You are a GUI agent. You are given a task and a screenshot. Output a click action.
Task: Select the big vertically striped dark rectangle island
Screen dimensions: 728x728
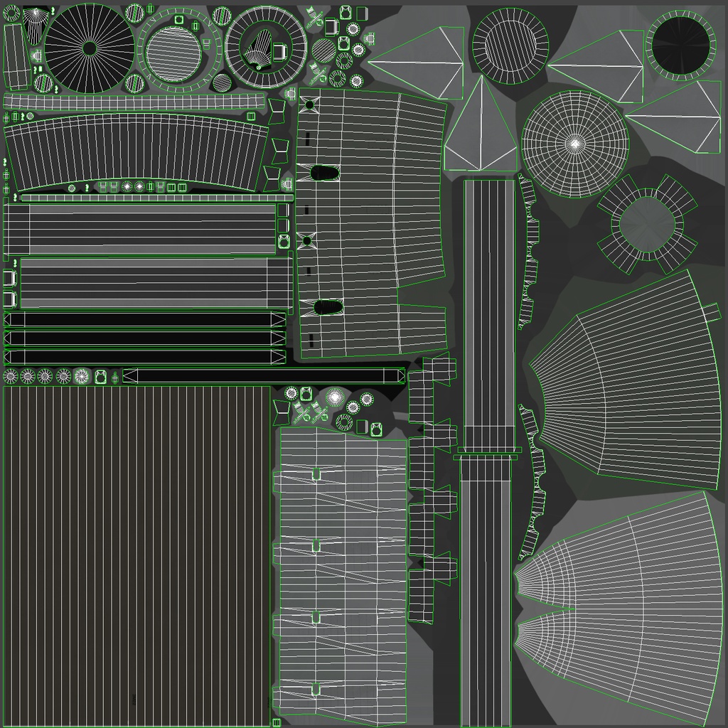click(136, 556)
